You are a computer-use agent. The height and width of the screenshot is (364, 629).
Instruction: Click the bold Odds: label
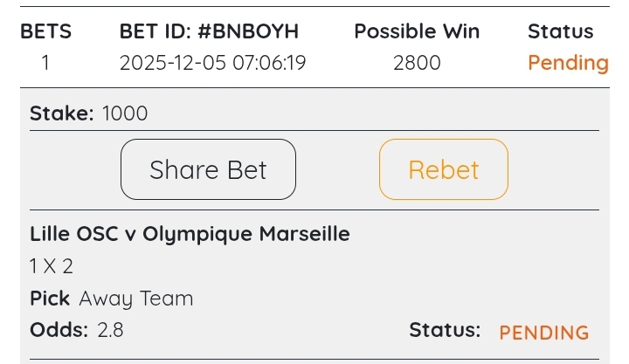tap(59, 330)
